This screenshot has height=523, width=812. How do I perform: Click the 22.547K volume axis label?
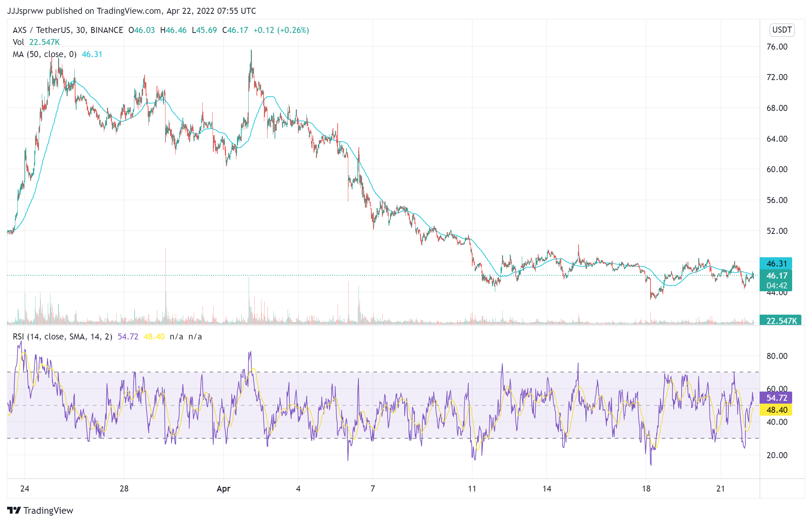tap(780, 321)
